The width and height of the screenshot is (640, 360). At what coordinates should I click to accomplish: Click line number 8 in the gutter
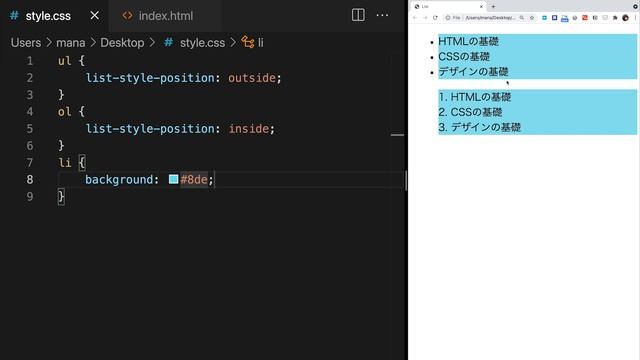(29, 180)
